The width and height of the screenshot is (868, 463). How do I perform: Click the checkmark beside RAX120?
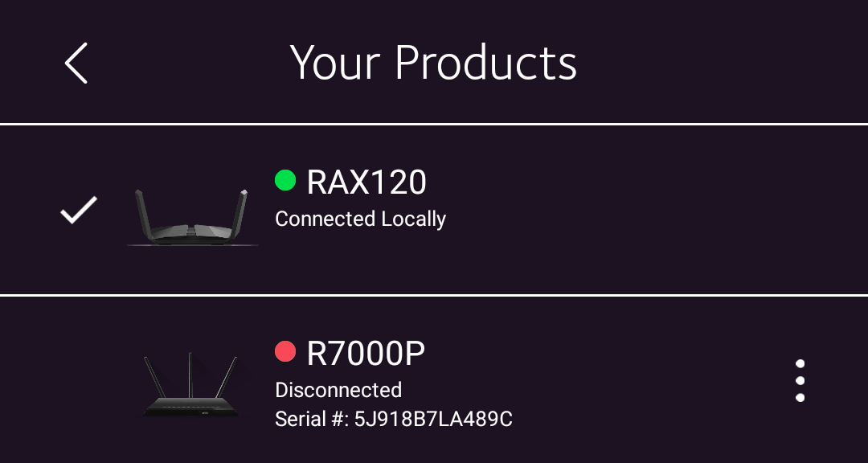[x=79, y=210]
